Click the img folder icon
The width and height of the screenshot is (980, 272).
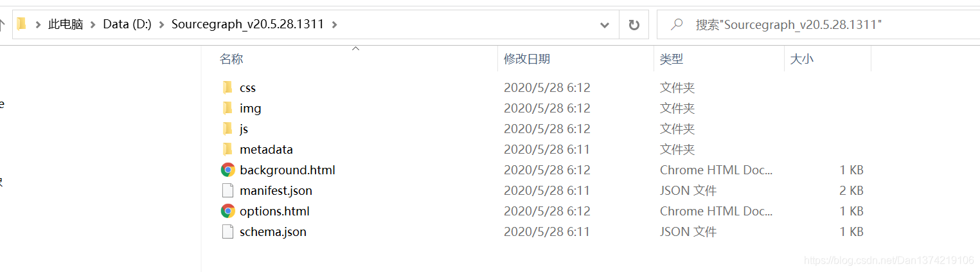coord(227,108)
